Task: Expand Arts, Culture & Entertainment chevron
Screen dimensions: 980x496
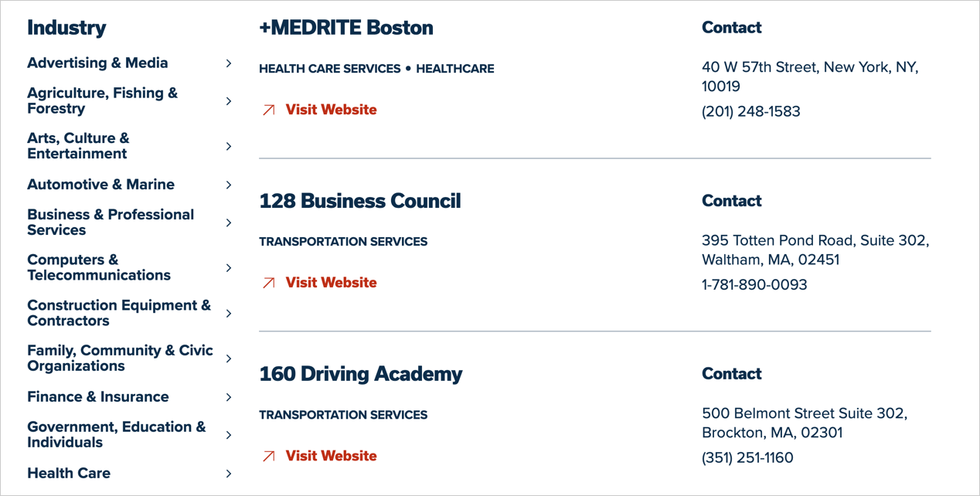Action: pos(229,146)
